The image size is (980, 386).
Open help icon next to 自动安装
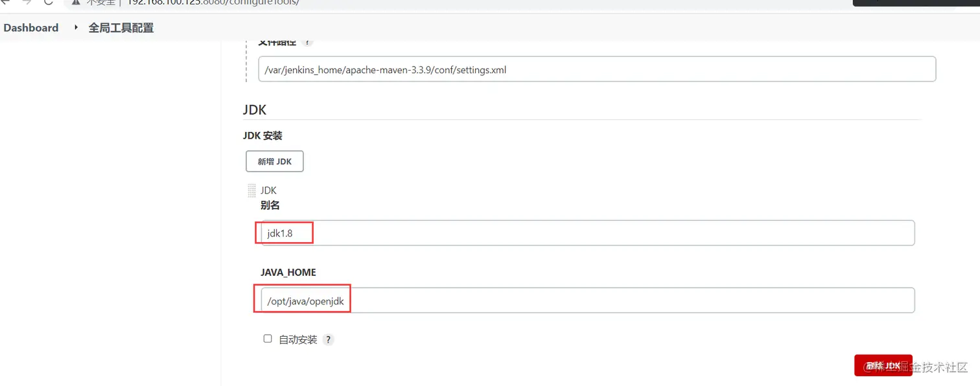coord(329,339)
